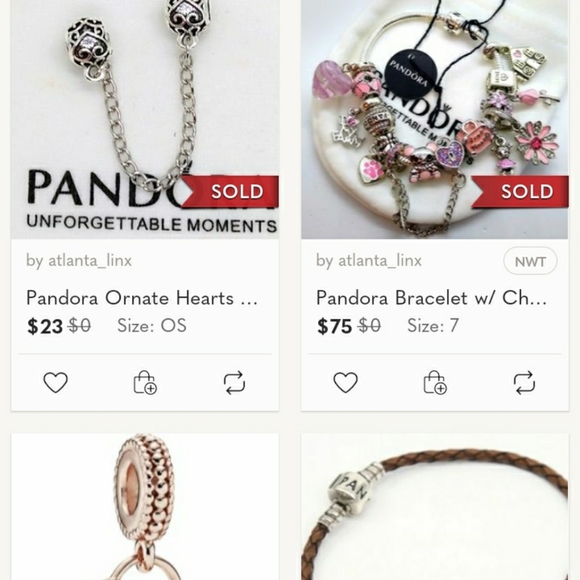Open the Pandora Ornate Hearts title

(142, 298)
